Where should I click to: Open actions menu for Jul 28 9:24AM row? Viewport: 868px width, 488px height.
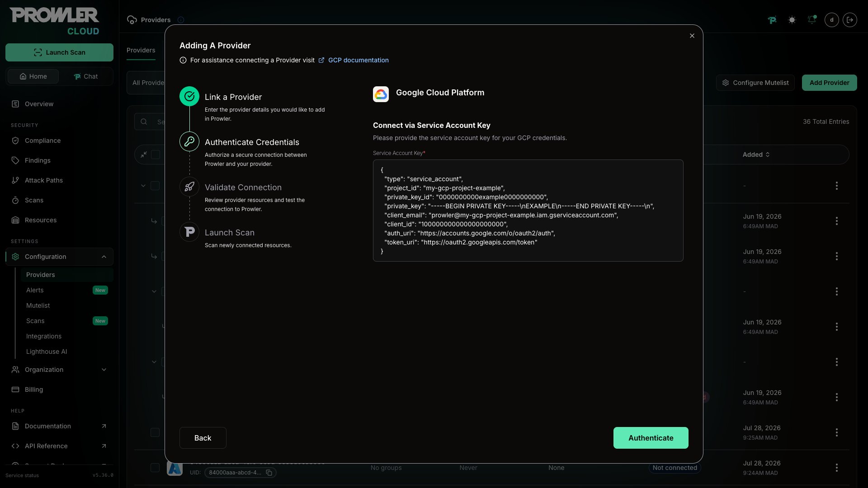837,468
